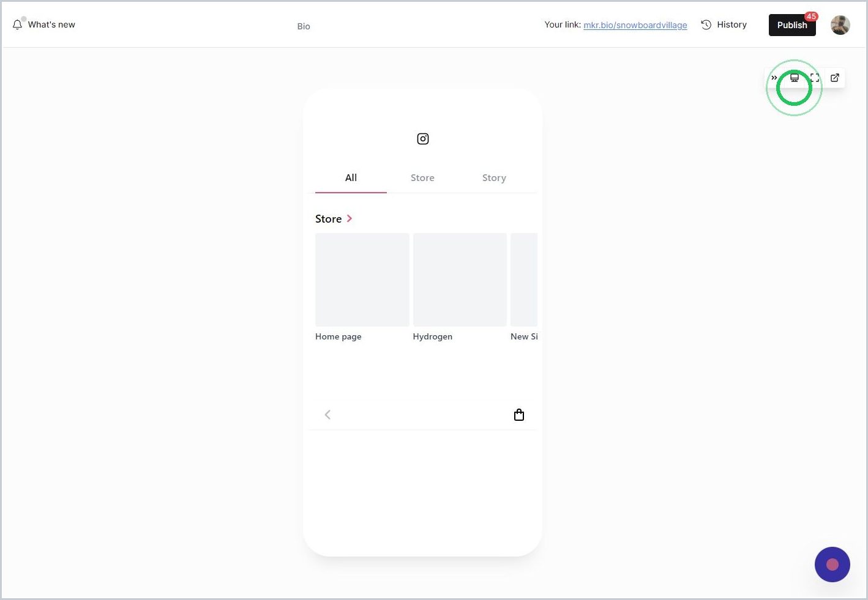Open the Home page product thumbnail

pyautogui.click(x=362, y=280)
